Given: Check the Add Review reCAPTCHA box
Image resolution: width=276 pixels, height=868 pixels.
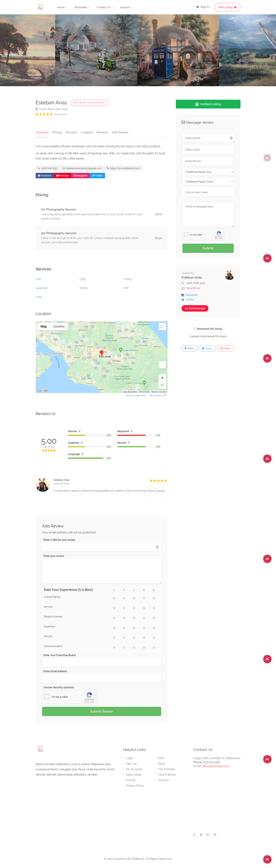Looking at the screenshot, I should (47, 696).
